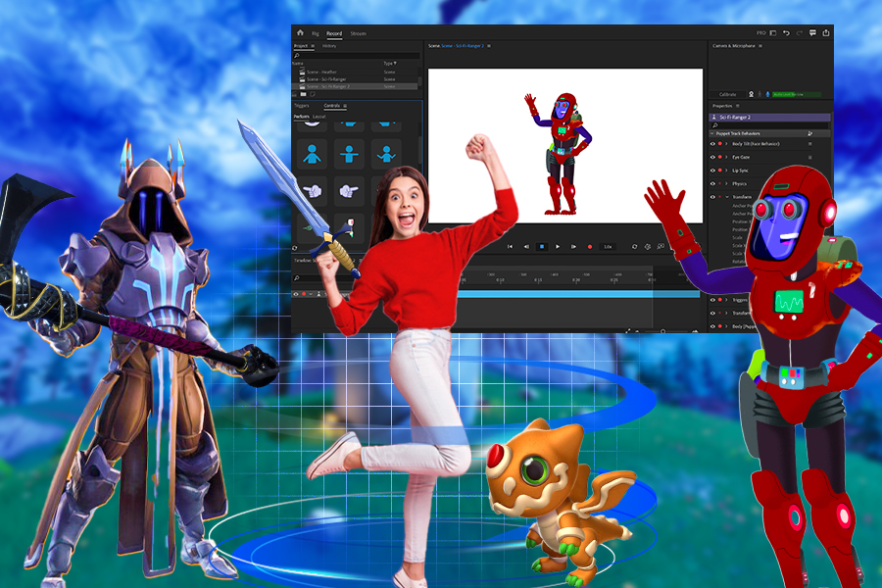Expand the Eye Gaze behavior
This screenshot has height=588, width=882.
tap(726, 157)
